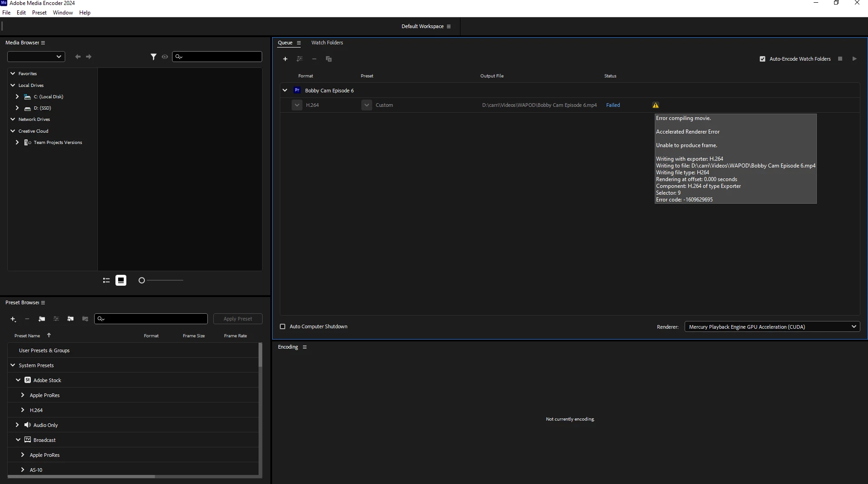Open the file type filter in Media Browser
The width and height of the screenshot is (868, 484).
pyautogui.click(x=153, y=57)
